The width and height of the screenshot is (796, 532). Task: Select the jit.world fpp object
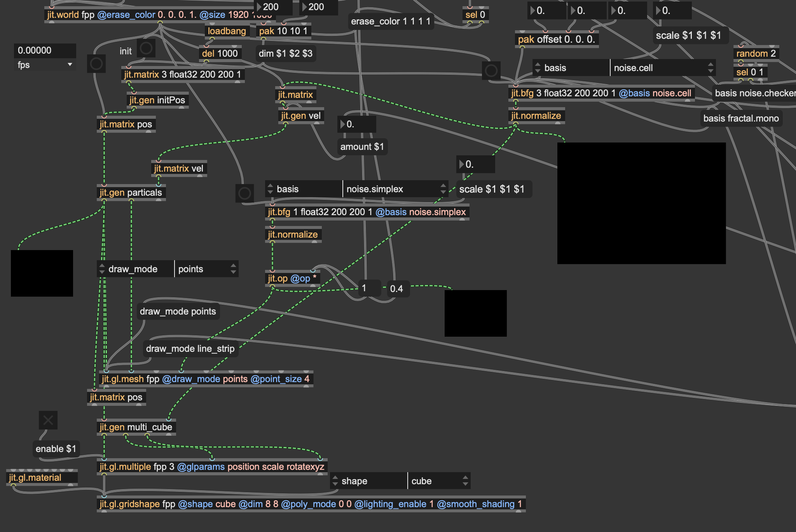[x=160, y=15]
